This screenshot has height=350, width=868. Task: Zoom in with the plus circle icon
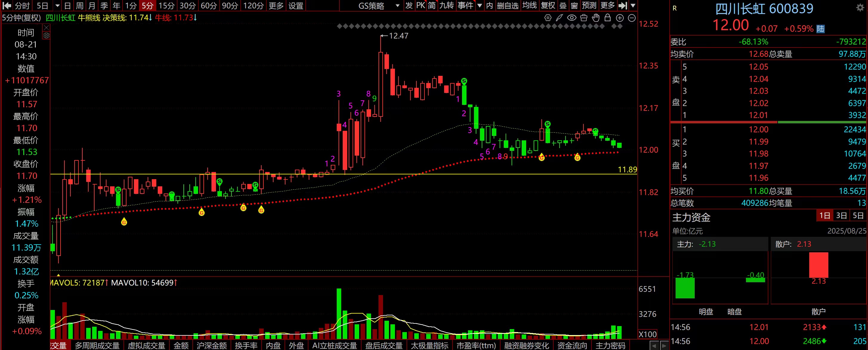pyautogui.click(x=620, y=18)
